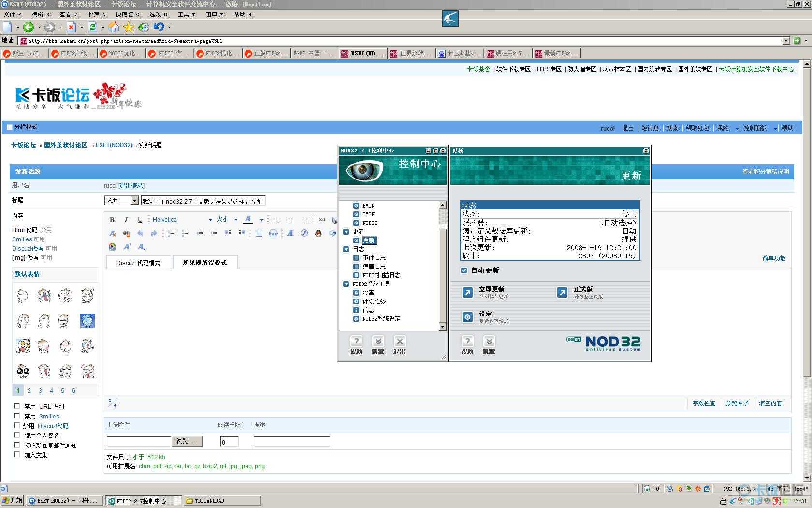This screenshot has height=508, width=812.
Task: Collapse the 日志 tree node in NOD32
Action: click(346, 249)
